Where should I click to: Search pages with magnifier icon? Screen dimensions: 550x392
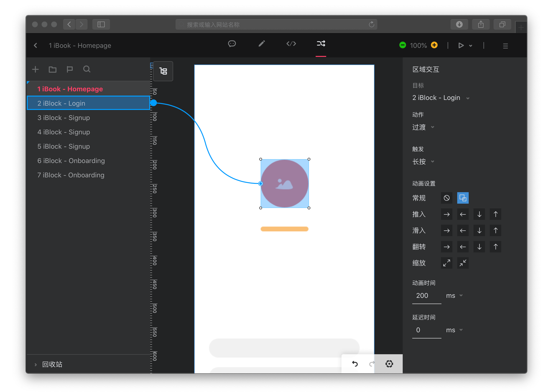click(87, 70)
